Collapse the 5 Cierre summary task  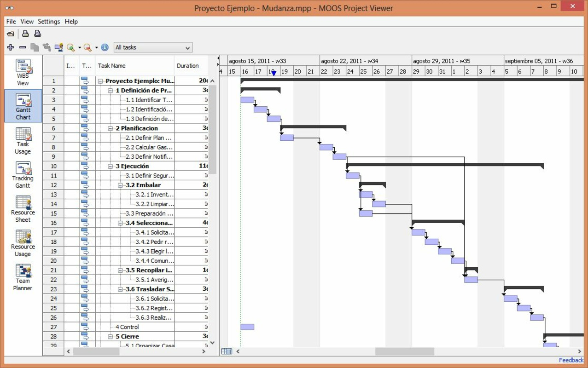pos(110,336)
